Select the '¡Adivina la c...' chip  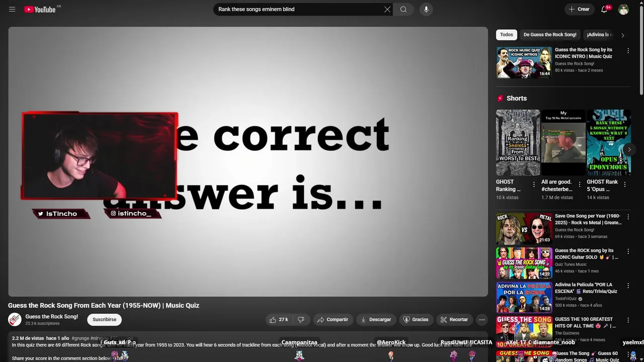click(x=599, y=35)
